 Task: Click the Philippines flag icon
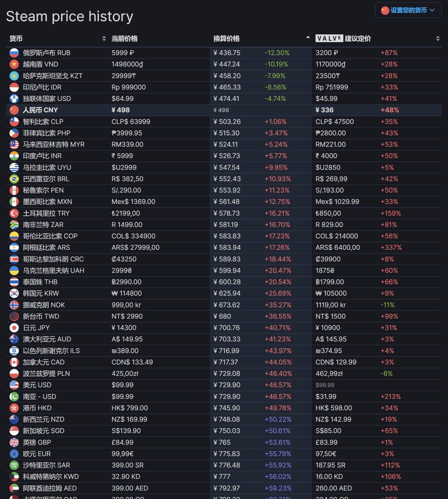tap(14, 133)
